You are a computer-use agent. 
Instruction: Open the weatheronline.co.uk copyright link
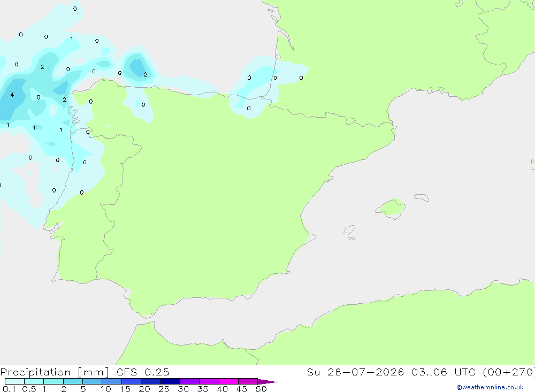pos(490,387)
